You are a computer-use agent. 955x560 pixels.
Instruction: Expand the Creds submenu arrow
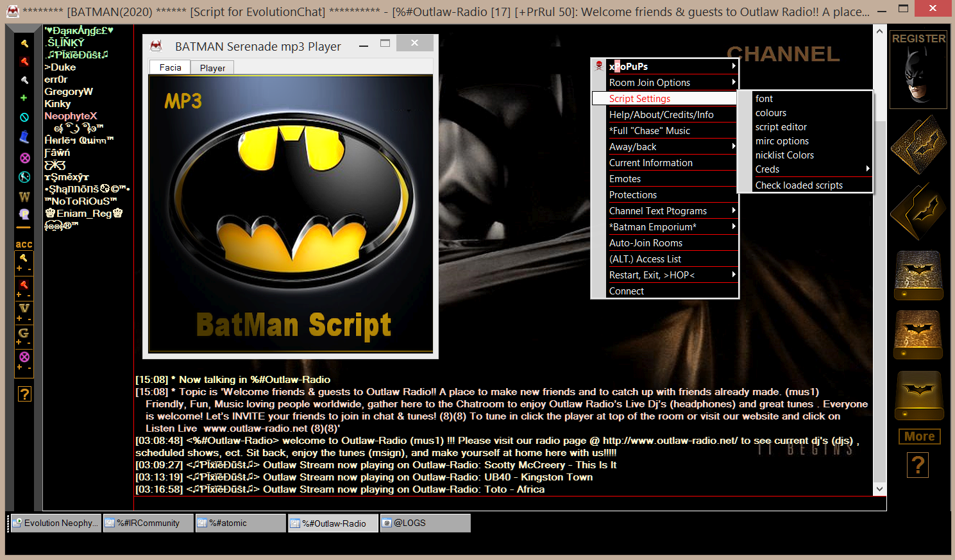pos(867,169)
